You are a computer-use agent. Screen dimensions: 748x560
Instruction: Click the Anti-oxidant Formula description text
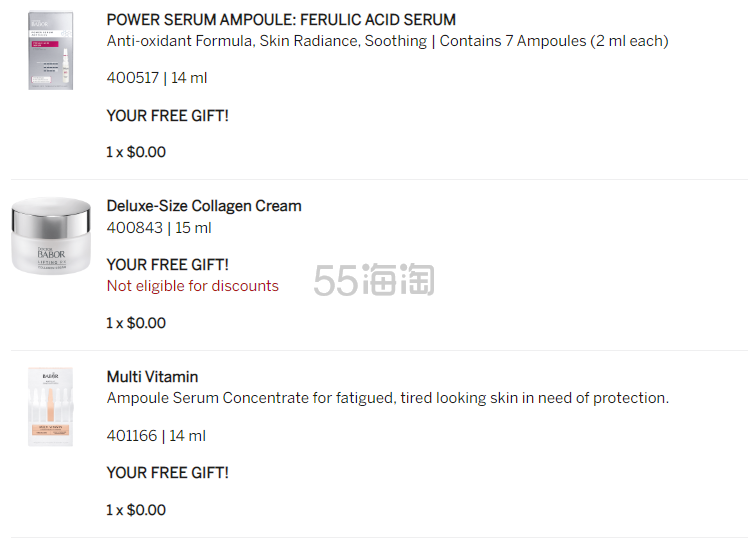(x=387, y=41)
